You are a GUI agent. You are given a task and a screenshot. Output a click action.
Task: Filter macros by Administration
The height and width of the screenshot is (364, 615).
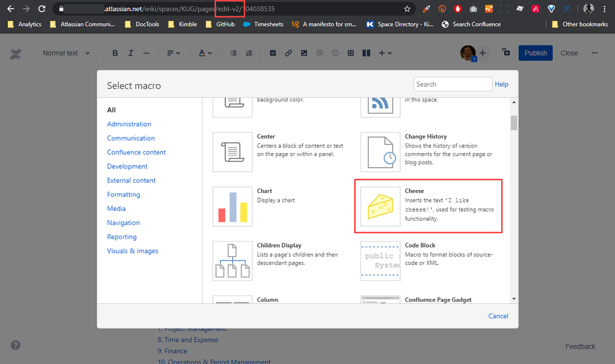click(129, 124)
